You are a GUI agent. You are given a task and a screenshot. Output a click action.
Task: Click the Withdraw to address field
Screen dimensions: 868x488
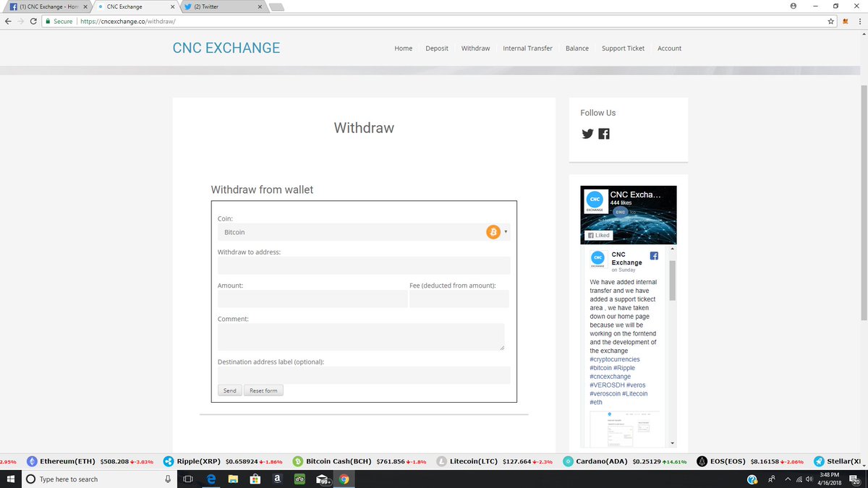click(364, 265)
